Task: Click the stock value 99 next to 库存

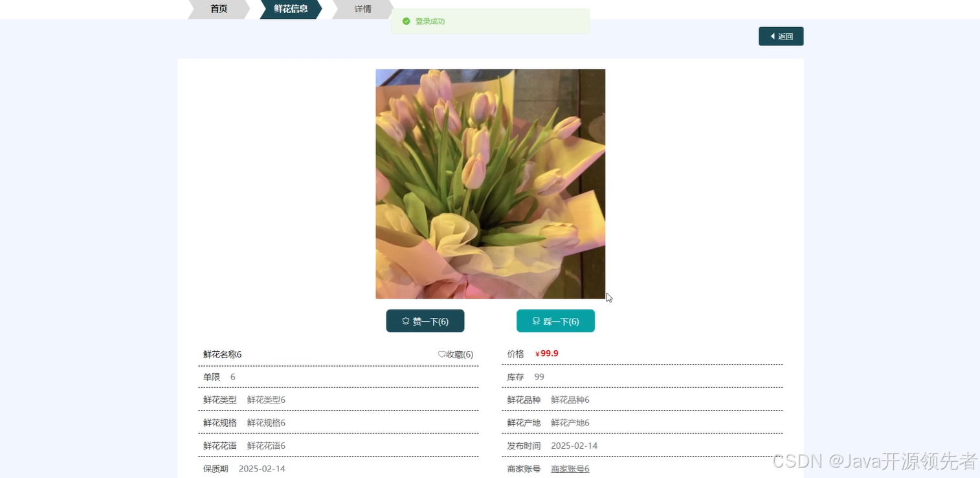Action: (539, 376)
